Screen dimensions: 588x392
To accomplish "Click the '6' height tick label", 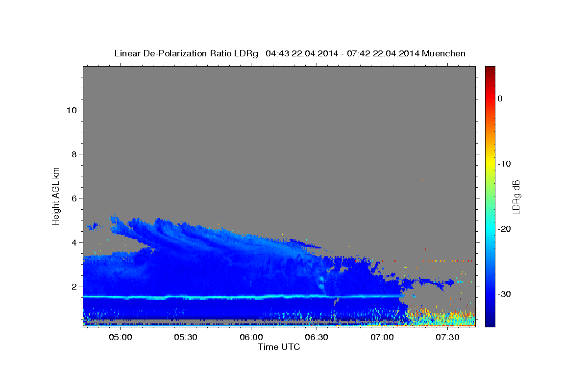I will point(74,198).
